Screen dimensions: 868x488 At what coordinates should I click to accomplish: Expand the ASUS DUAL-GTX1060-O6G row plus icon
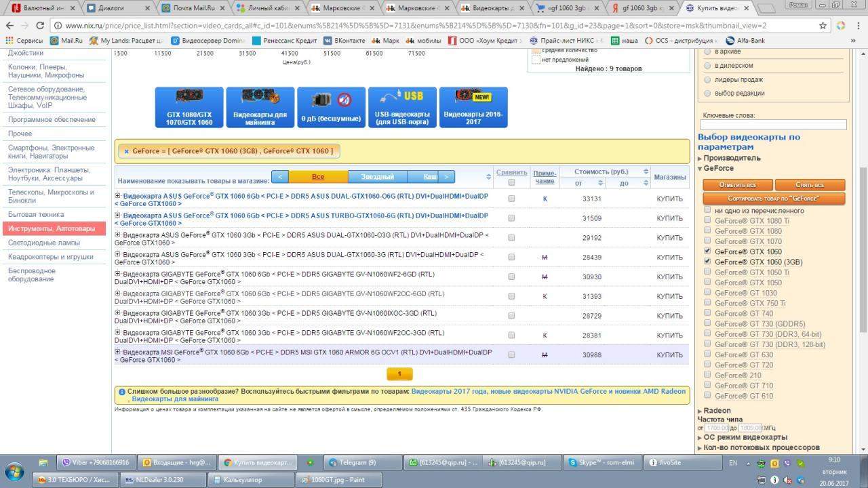pos(117,196)
